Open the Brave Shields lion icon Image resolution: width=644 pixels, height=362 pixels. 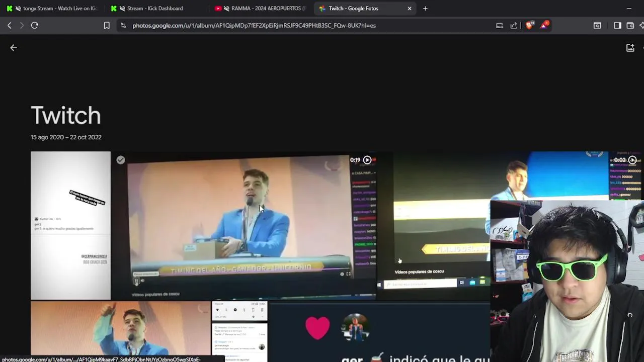point(529,25)
